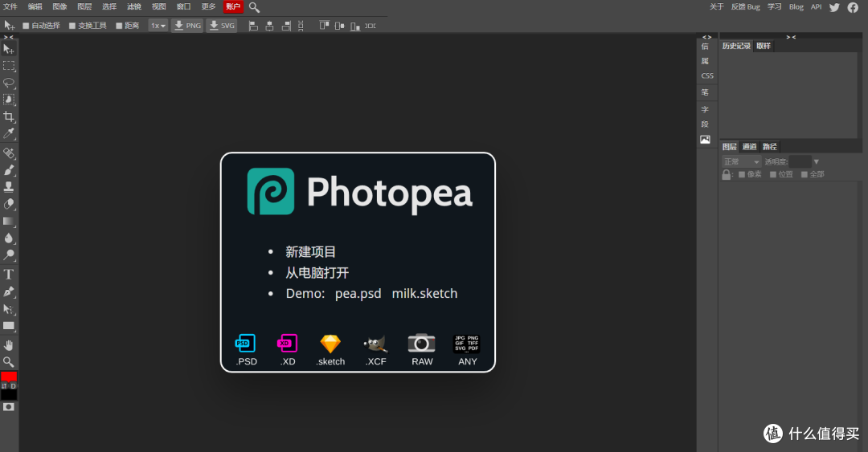Click the black background color swatch
Screen dimensions: 868x452
[8, 394]
